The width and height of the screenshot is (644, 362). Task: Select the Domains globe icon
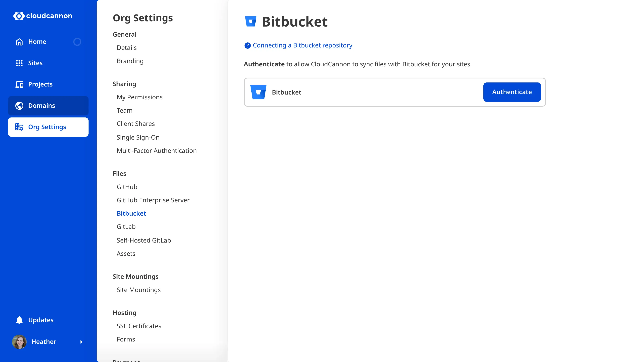[x=19, y=105]
